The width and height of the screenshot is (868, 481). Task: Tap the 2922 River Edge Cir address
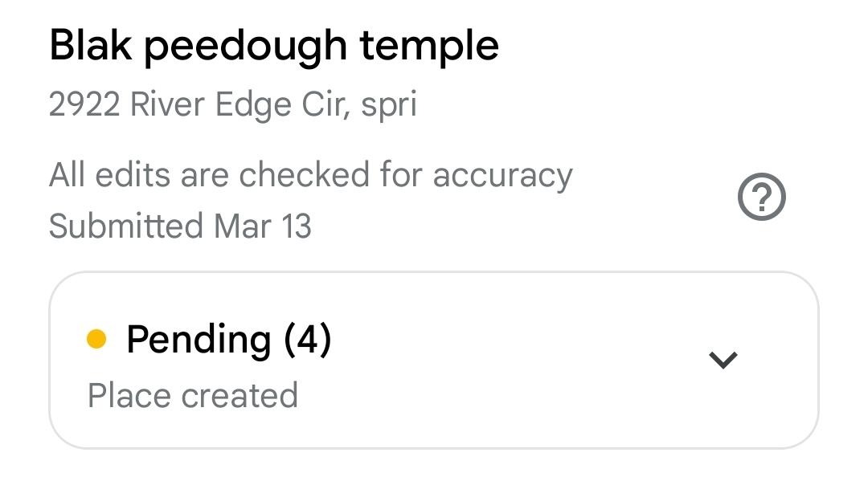pos(232,105)
